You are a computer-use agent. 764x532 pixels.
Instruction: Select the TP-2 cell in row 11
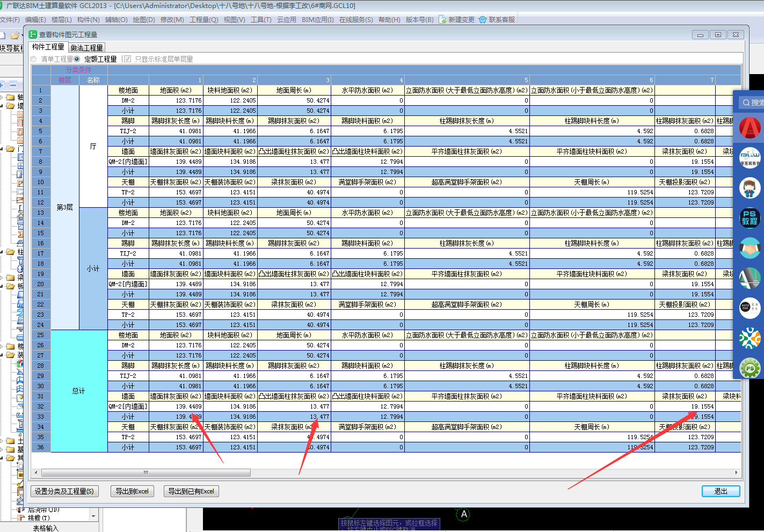[x=128, y=192]
